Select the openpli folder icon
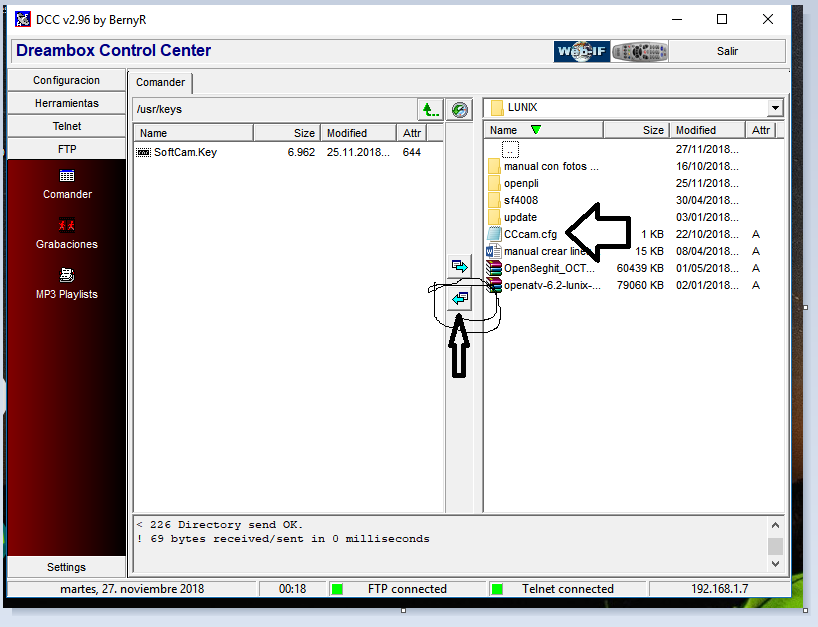 click(x=494, y=184)
